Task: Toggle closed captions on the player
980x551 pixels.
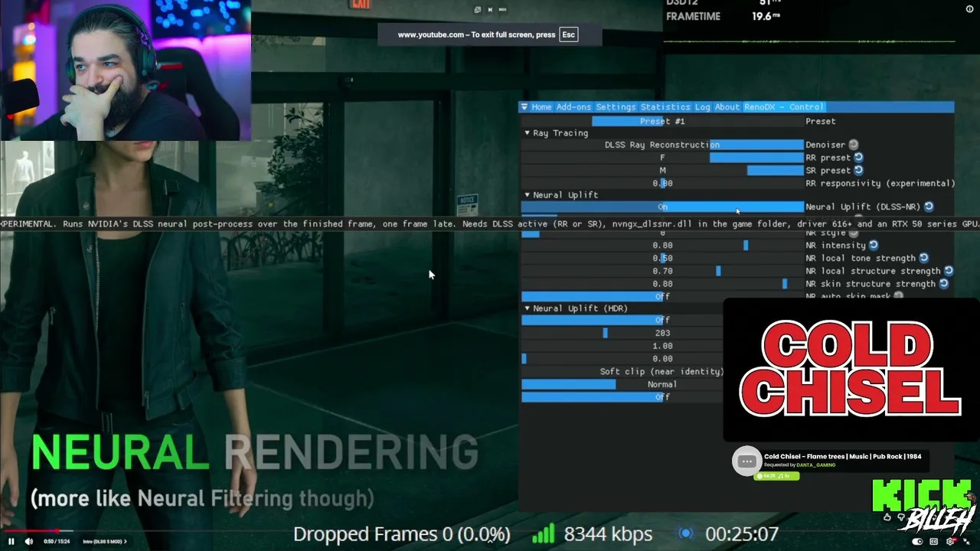Action: coord(935,541)
